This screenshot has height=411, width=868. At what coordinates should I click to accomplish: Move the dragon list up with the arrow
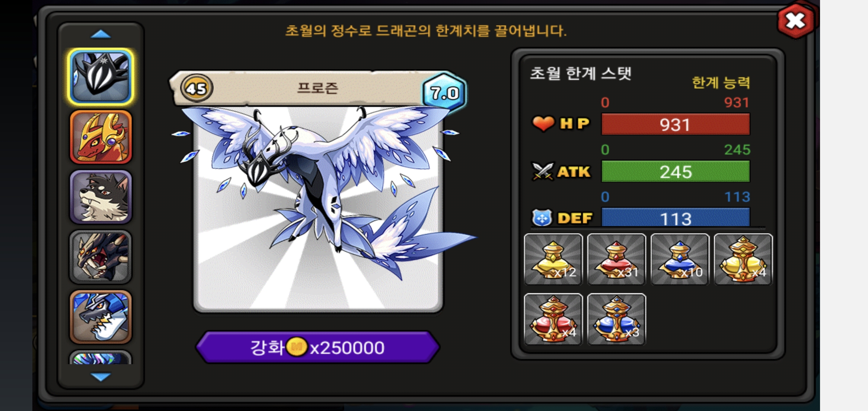tap(101, 35)
